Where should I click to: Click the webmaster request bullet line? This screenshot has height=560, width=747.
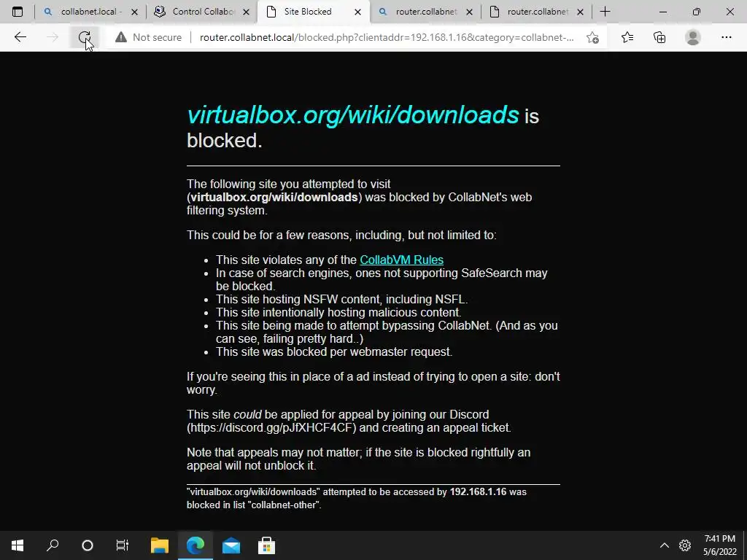pos(334,352)
